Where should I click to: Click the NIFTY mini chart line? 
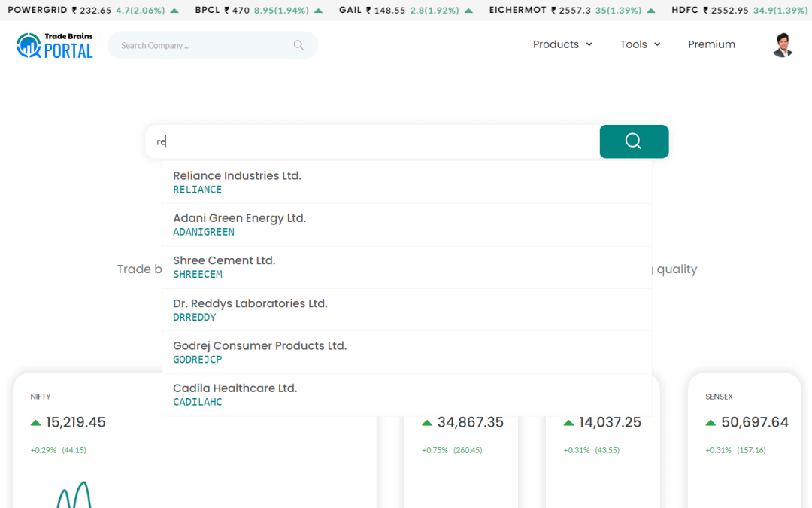pos(74,494)
